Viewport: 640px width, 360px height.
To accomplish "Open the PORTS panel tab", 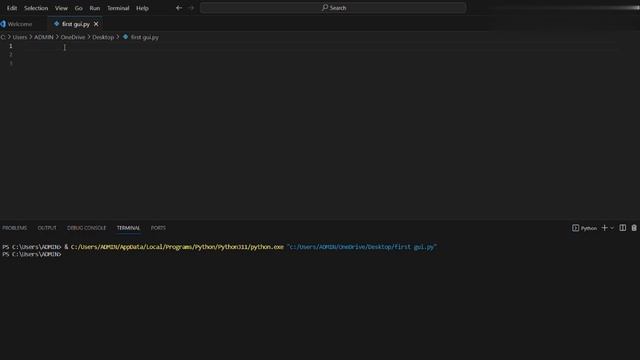I will click(x=158, y=228).
